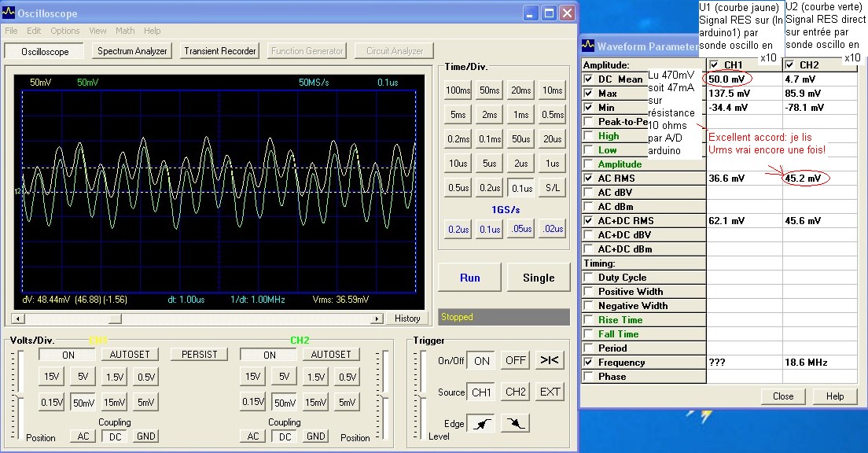Set time base to 1ms

[x=520, y=115]
